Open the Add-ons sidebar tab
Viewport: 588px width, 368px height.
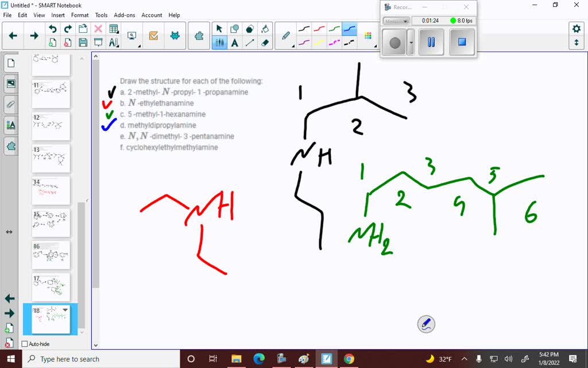(x=11, y=145)
